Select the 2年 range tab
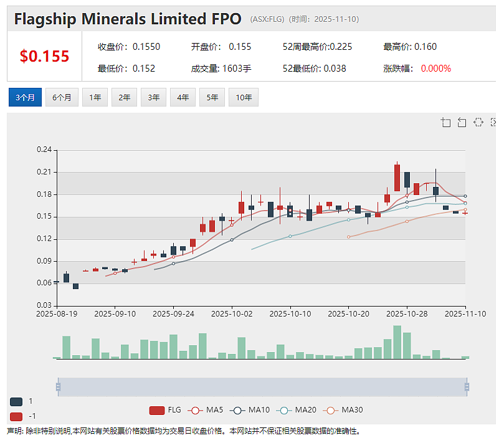This screenshot has height=443, width=504. pos(124,97)
